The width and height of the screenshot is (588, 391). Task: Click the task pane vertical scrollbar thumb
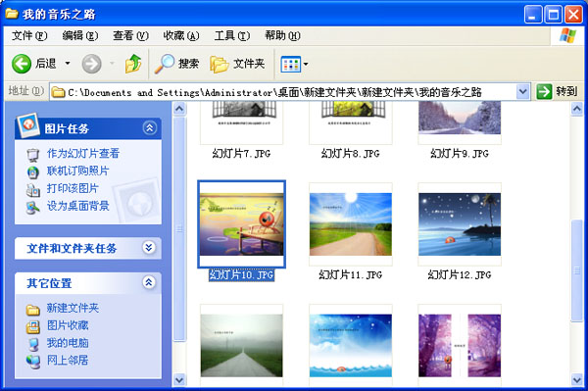point(179,228)
